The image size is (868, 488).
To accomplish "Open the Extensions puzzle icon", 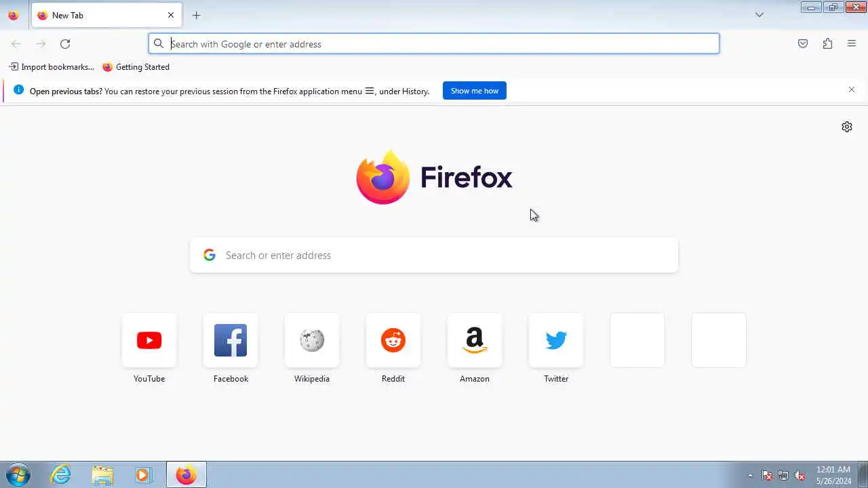I will click(x=827, y=44).
